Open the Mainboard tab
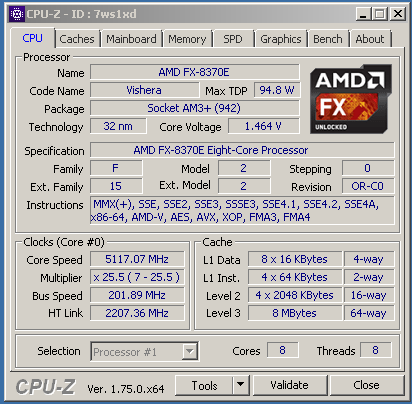 coord(131,39)
